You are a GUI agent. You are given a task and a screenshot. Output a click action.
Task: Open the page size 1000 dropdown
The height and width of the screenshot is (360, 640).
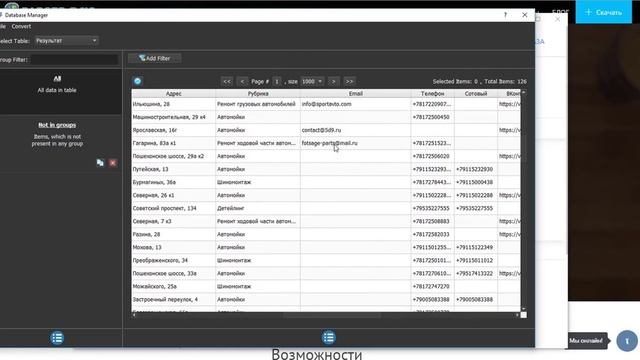point(312,81)
